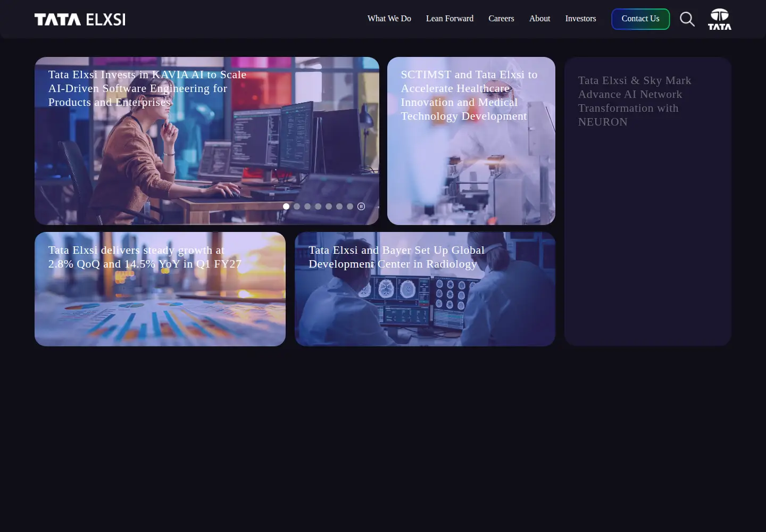This screenshot has width=766, height=532.
Task: Jump to fifth carousel slide dot
Action: pyautogui.click(x=329, y=206)
